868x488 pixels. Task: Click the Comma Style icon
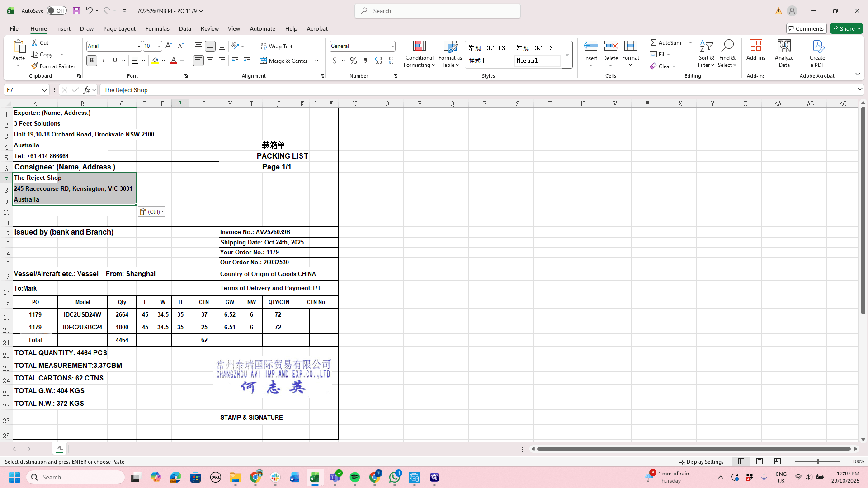365,61
